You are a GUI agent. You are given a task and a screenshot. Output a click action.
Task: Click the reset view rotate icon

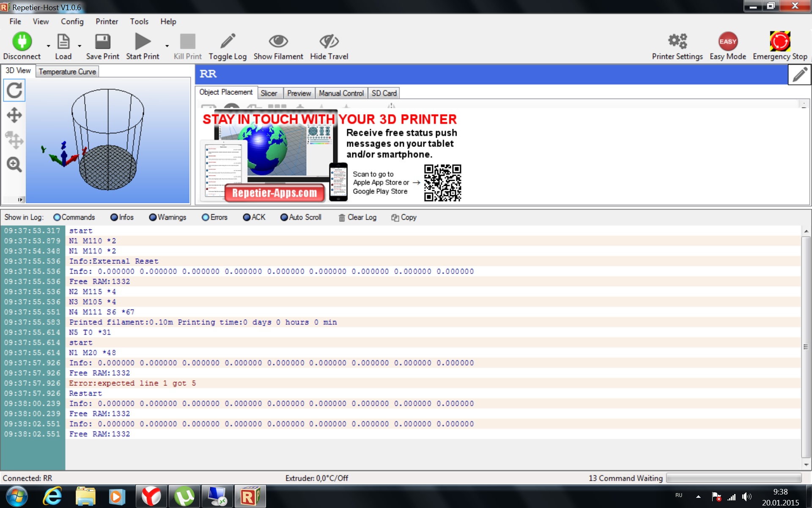tap(14, 90)
